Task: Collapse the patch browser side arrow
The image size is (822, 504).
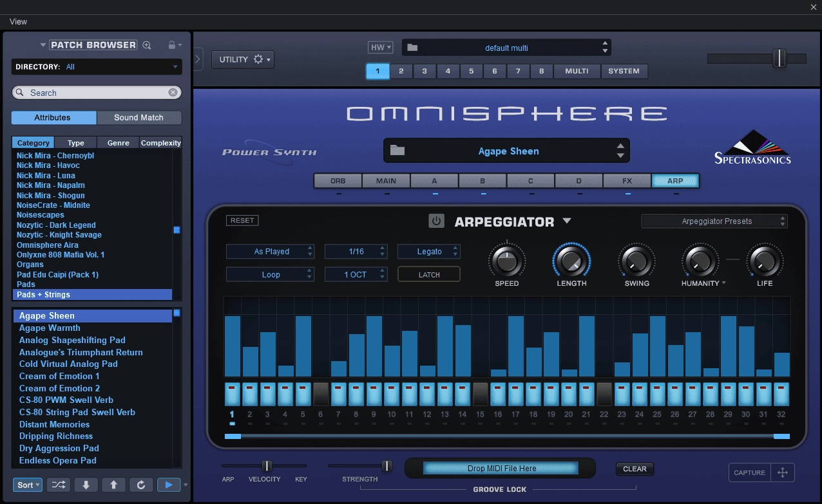Action: tap(198, 59)
